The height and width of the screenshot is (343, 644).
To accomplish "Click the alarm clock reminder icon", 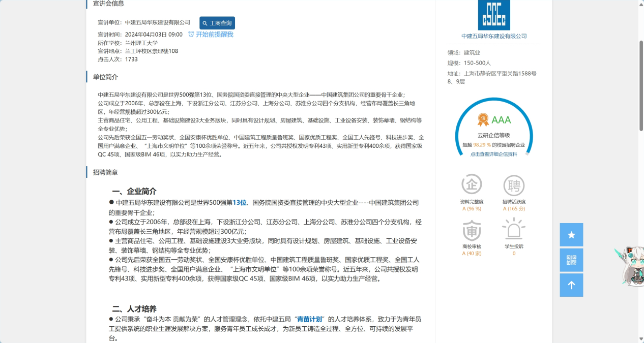I will pyautogui.click(x=191, y=35).
